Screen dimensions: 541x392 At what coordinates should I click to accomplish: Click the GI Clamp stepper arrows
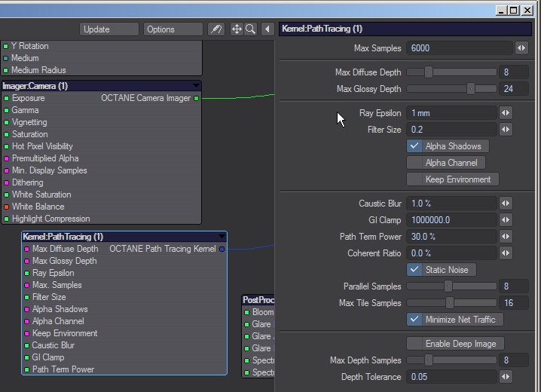tap(506, 220)
